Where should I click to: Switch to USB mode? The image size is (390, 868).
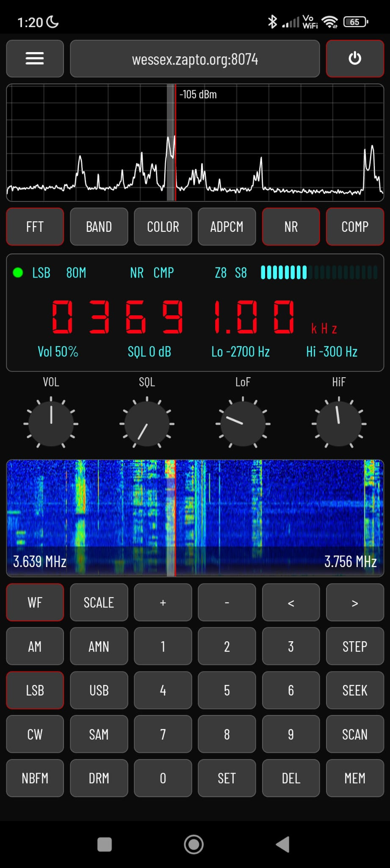99,690
